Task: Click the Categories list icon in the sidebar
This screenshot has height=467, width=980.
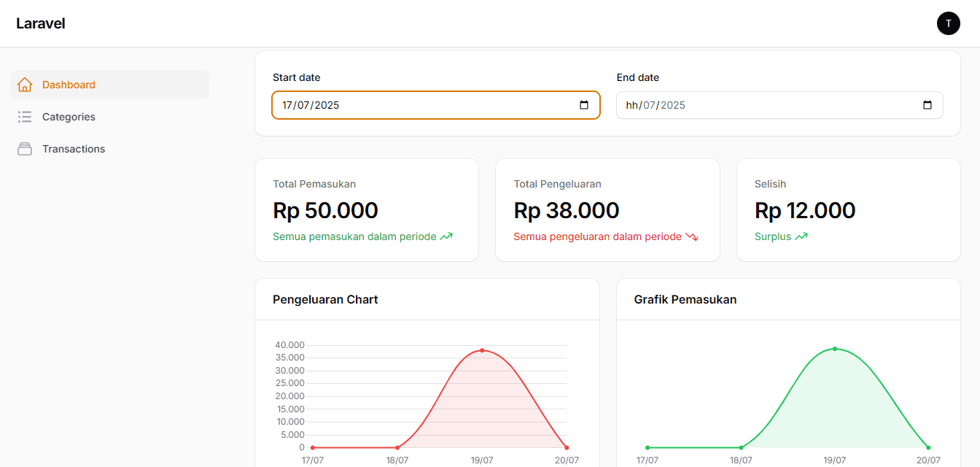Action: [x=25, y=117]
